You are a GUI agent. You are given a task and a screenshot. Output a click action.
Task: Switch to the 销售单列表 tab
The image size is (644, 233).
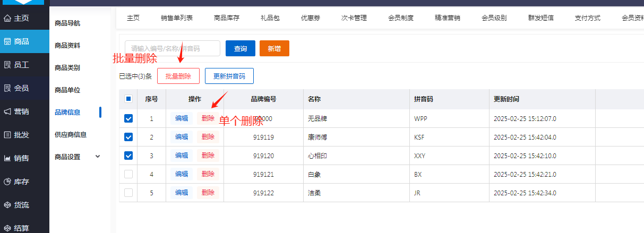pos(177,18)
